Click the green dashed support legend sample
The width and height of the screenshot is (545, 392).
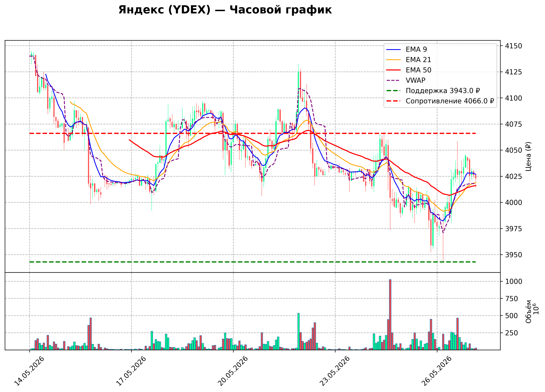pos(393,91)
